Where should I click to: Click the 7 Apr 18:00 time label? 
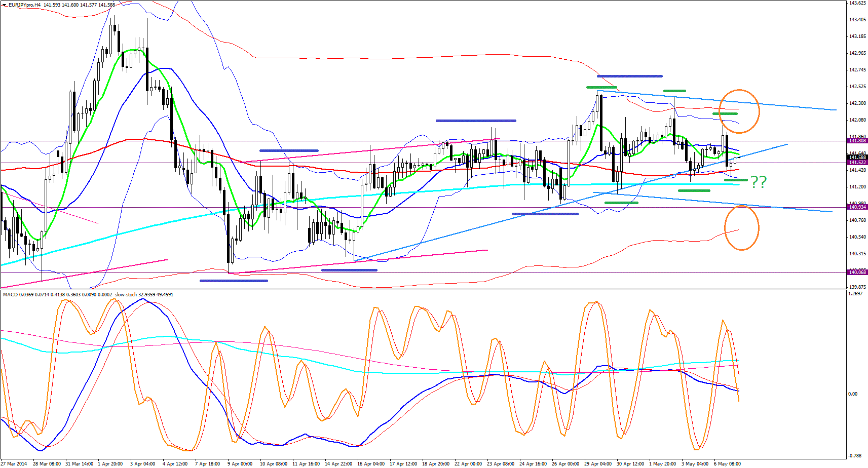[208, 464]
